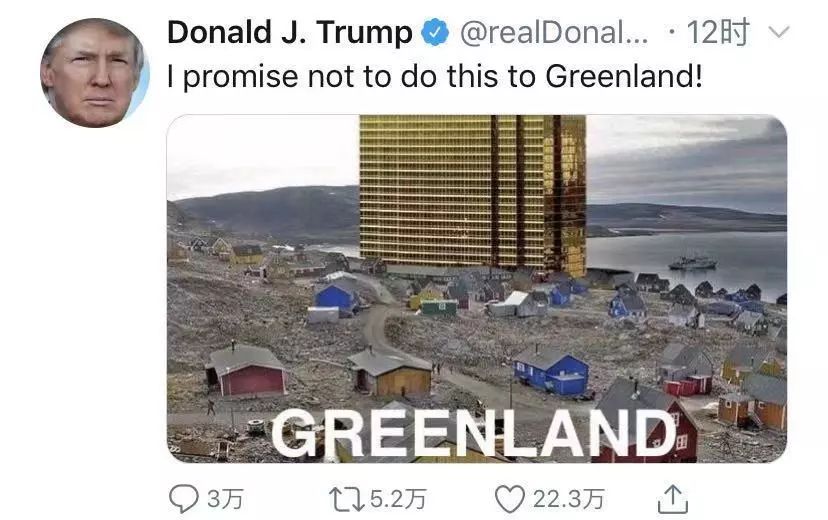Expand tweet options with the chevron arrow
Viewport: 828px width, 520px height.
(x=778, y=32)
